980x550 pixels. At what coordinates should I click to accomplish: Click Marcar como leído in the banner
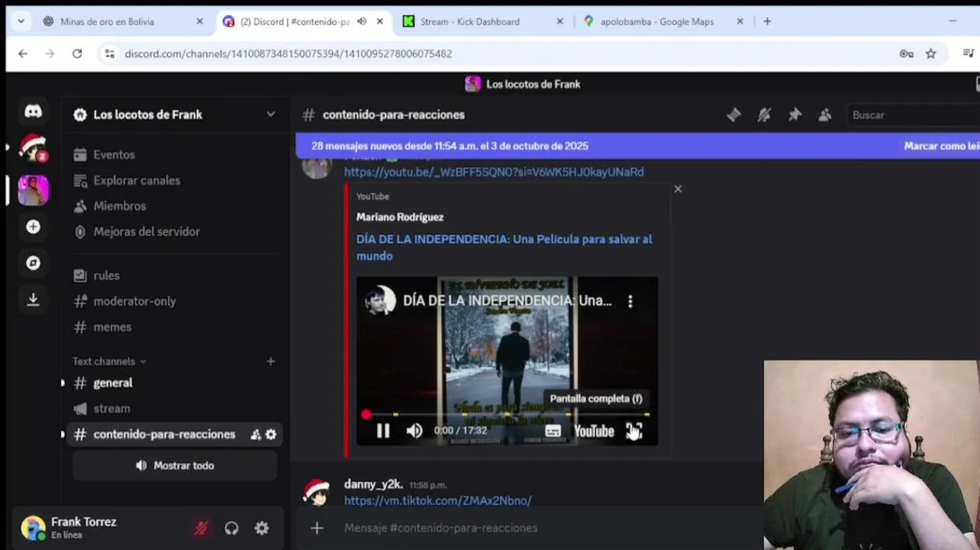point(941,146)
